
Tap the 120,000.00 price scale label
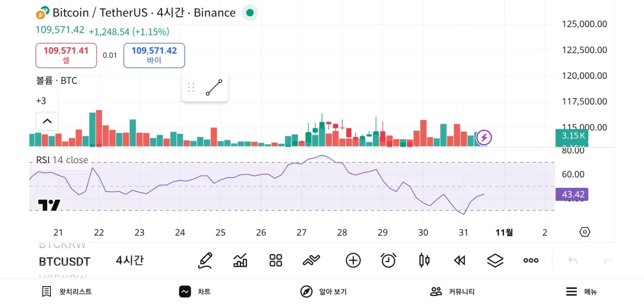pos(584,76)
